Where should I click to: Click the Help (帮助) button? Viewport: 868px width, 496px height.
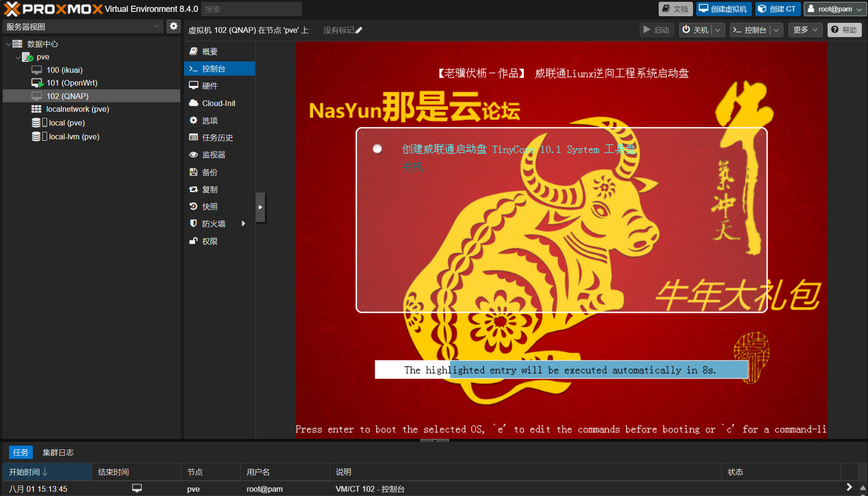click(x=844, y=30)
